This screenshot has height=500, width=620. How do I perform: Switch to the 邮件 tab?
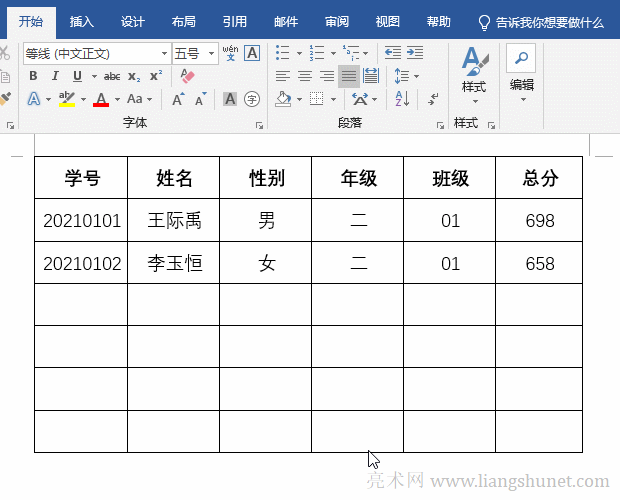point(286,22)
